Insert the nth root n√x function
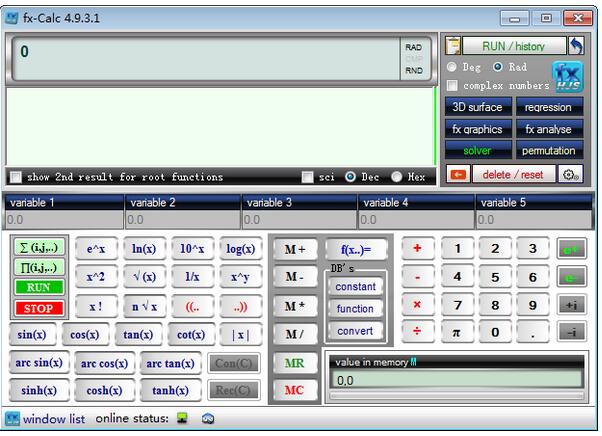 [x=145, y=307]
